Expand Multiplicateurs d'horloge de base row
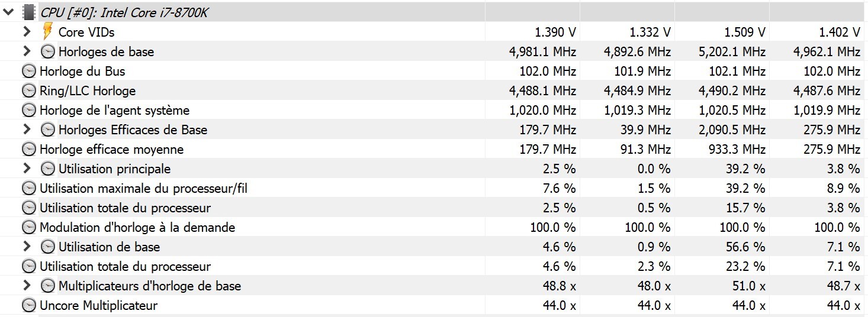 coord(27,286)
